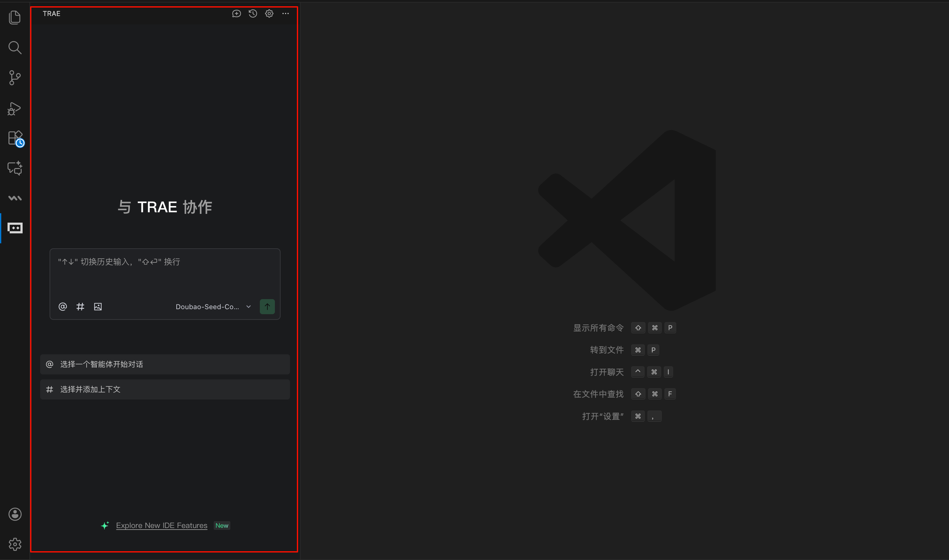Open TRAE panel more actions menu
The height and width of the screenshot is (560, 949).
click(286, 13)
